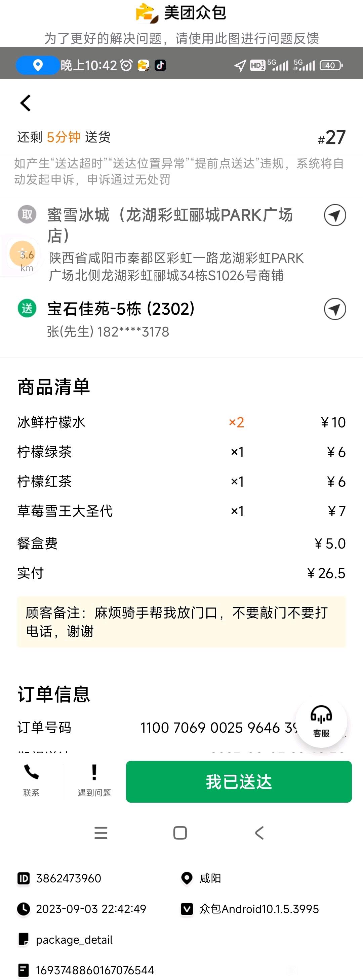Navigate to the 宝石佳苑-5栋 delivery address
This screenshot has height=980, width=363.
coord(334,309)
